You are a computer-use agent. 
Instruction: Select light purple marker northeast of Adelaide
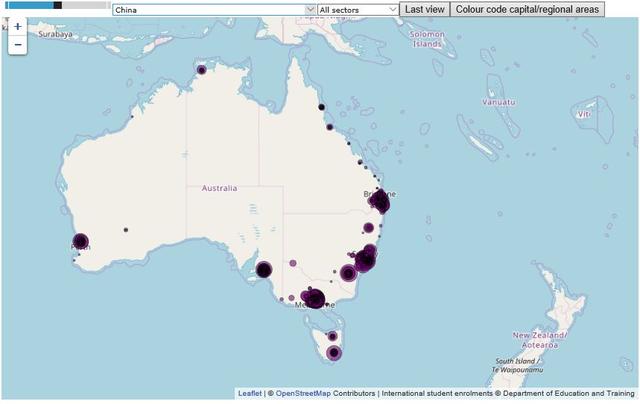tap(293, 263)
